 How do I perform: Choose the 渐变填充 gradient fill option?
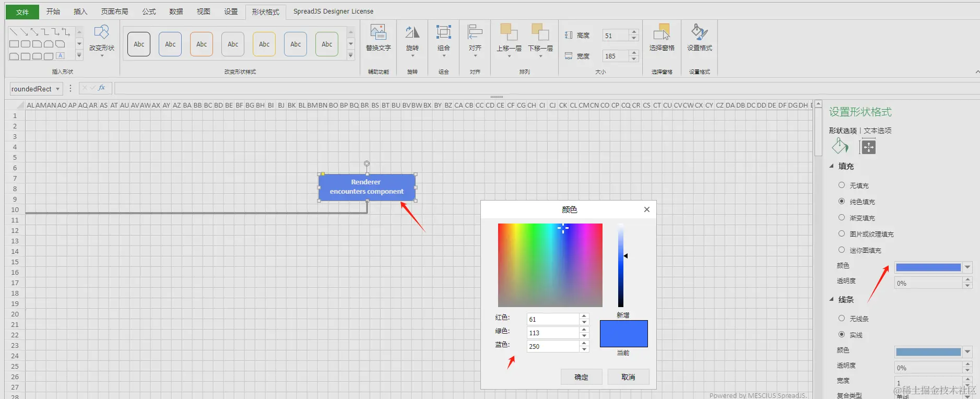coord(842,217)
